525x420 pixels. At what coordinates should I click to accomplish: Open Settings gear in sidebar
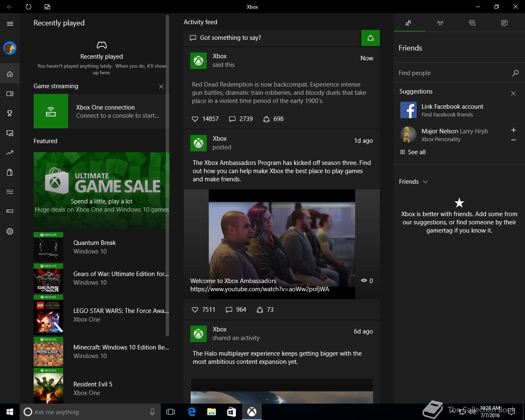coord(10,231)
